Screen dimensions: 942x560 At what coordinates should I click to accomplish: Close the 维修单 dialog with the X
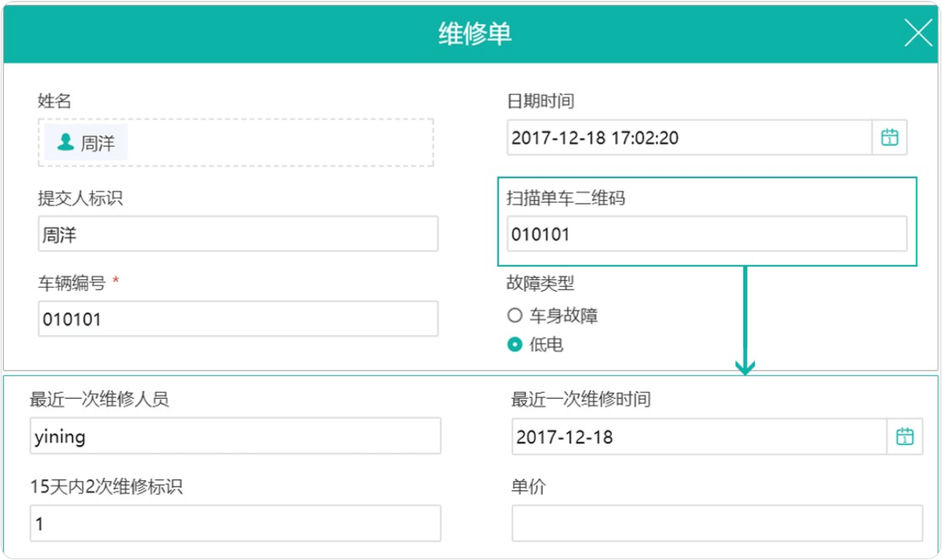click(x=919, y=34)
